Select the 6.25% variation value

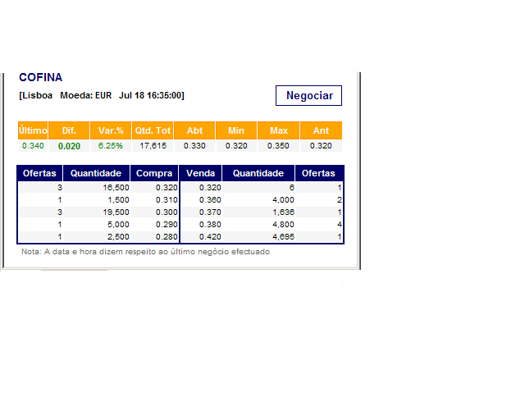(111, 146)
